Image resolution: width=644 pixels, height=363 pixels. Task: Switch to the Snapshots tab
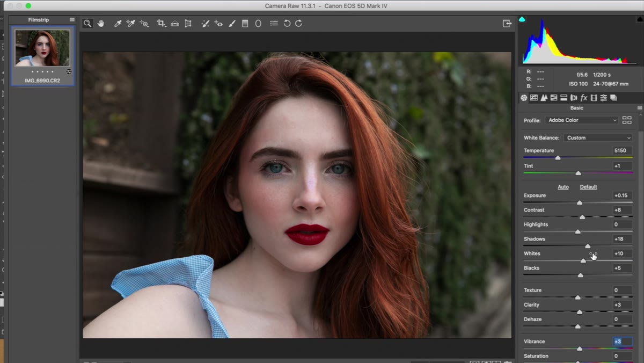pos(613,98)
